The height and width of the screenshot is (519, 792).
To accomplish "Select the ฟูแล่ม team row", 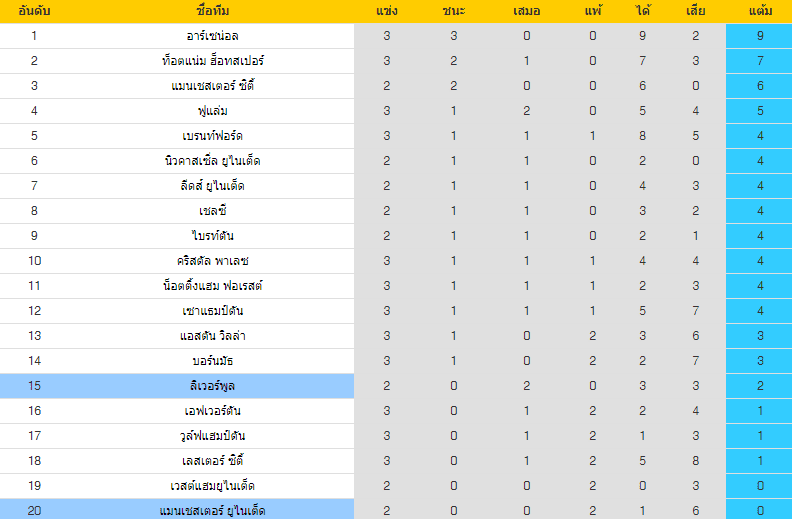I will pyautogui.click(x=396, y=111).
